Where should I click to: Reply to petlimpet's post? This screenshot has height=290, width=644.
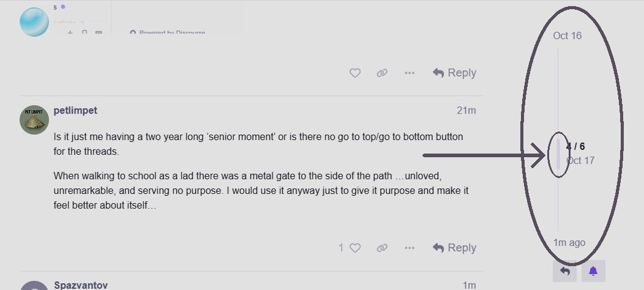point(454,248)
